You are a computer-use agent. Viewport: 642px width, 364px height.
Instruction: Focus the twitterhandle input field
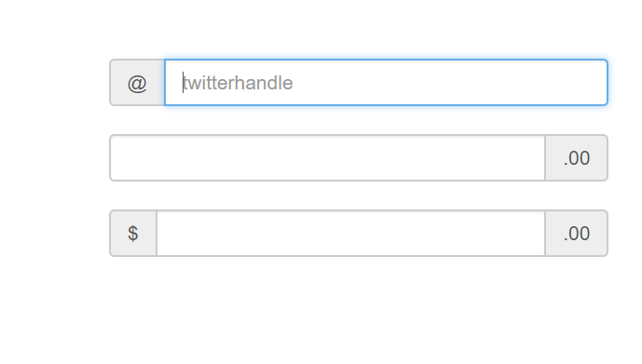(x=386, y=83)
